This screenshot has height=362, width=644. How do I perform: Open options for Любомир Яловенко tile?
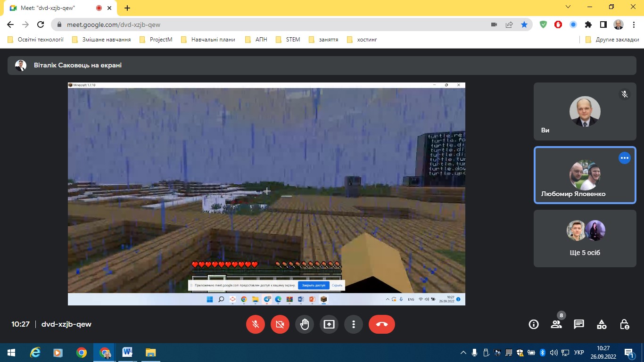point(625,158)
